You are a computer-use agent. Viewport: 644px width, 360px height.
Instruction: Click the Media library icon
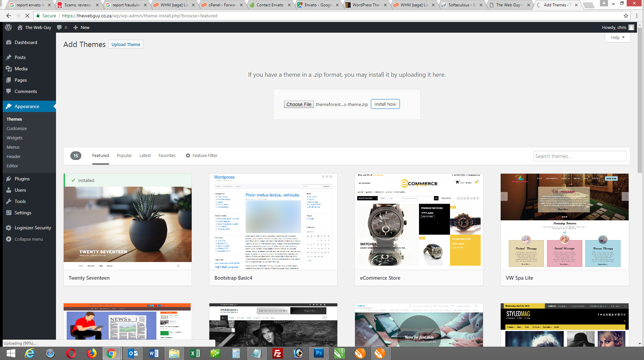(x=9, y=69)
